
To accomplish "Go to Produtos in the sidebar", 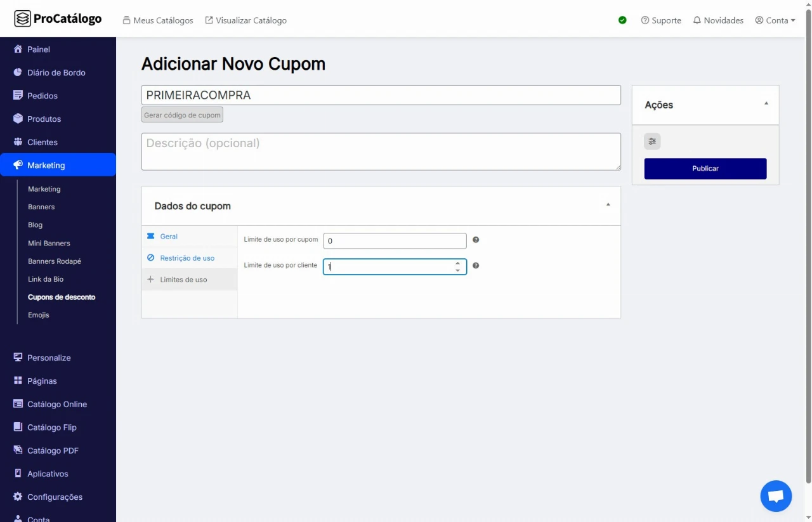I will (44, 119).
